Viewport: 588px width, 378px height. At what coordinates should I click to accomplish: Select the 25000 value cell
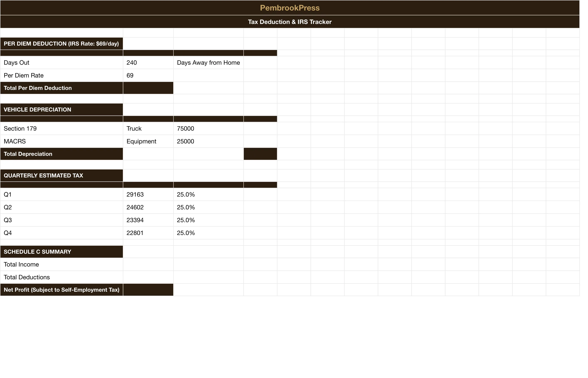tap(208, 141)
